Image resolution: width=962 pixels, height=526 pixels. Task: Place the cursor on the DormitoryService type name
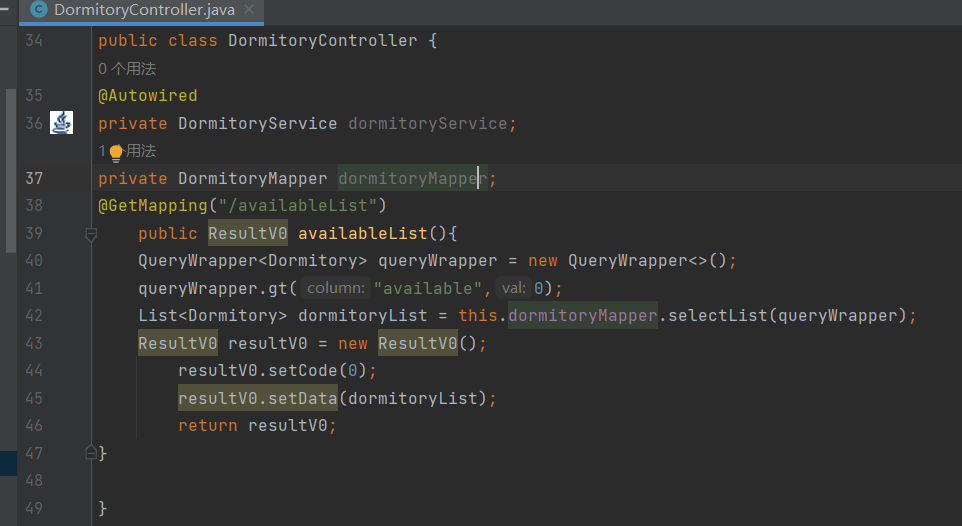click(x=257, y=124)
